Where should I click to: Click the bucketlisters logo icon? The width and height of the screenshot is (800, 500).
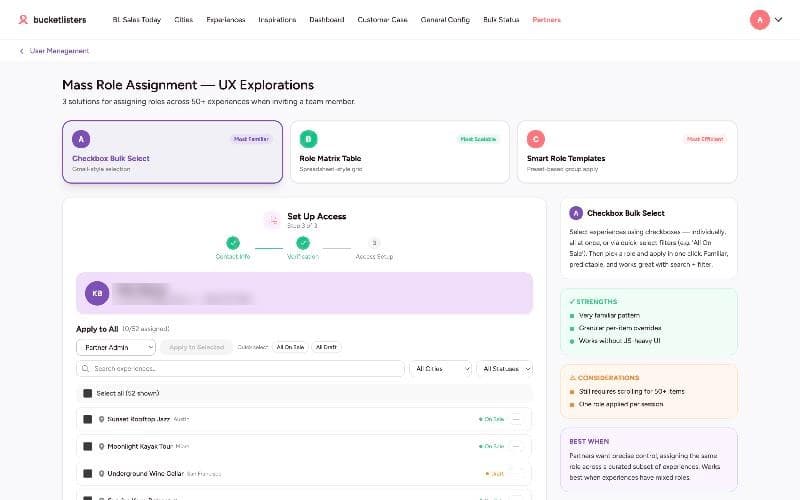[23, 19]
